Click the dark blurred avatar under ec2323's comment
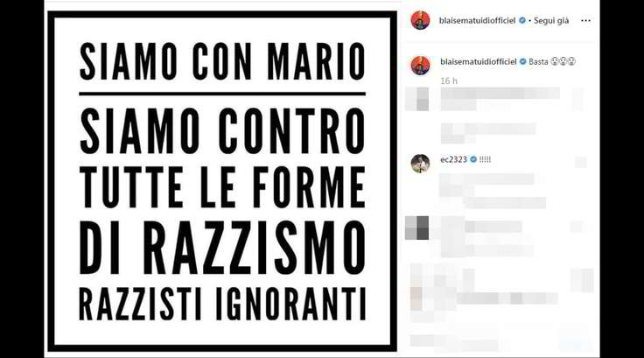Screen dimensions: 644x358 [416, 228]
